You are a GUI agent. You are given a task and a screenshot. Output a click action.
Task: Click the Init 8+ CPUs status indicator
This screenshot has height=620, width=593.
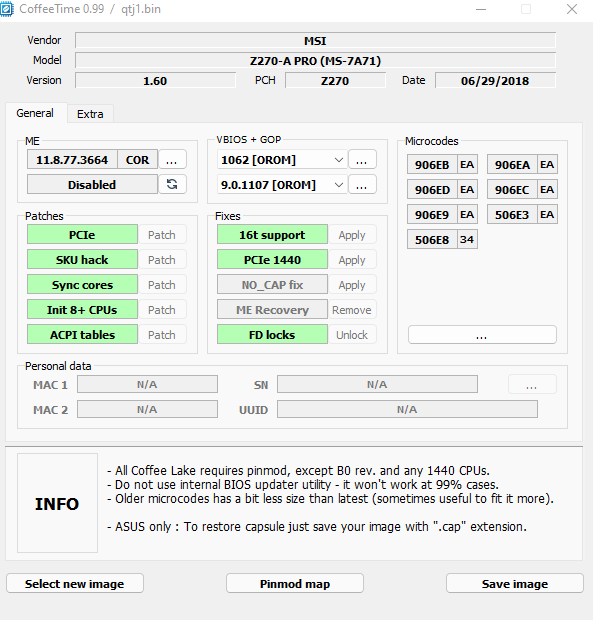(82, 309)
